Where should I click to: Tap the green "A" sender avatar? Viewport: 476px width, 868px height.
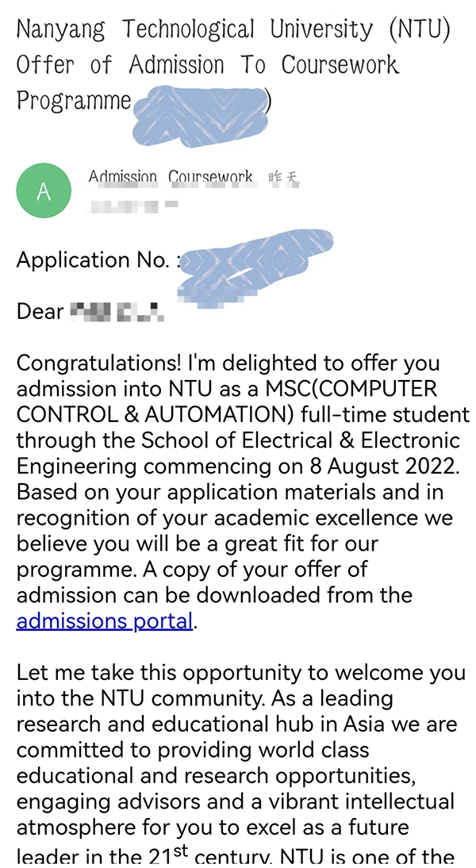tap(44, 191)
